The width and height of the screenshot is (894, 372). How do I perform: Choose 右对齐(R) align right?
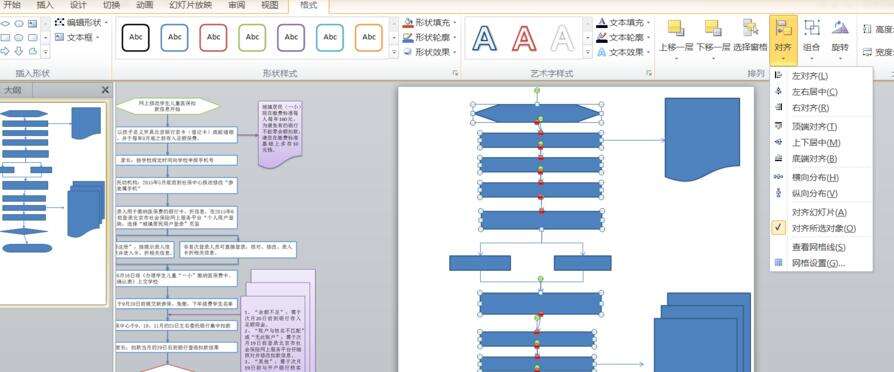[810, 108]
